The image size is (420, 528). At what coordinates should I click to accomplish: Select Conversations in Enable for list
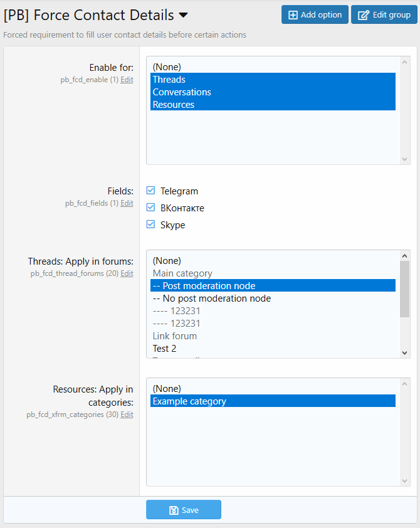point(182,92)
